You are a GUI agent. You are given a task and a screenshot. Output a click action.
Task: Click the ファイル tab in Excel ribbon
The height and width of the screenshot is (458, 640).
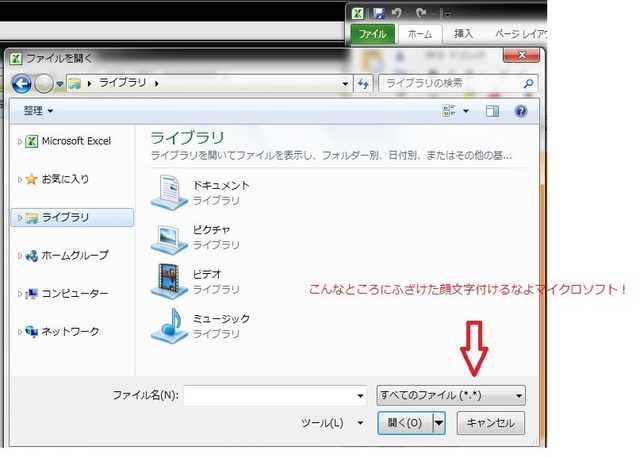tap(372, 34)
